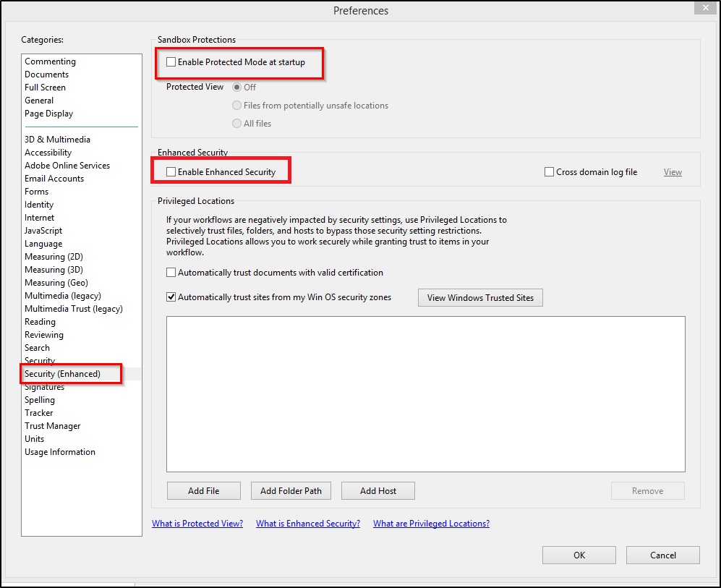Select Commenting category
This screenshot has width=721, height=588.
pyautogui.click(x=50, y=61)
